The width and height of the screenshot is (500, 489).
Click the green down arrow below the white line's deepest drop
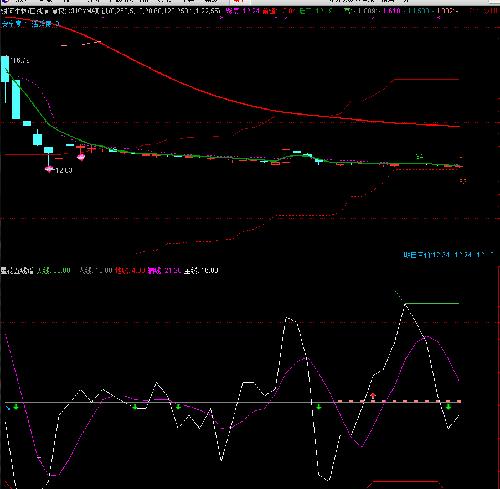tap(319, 407)
